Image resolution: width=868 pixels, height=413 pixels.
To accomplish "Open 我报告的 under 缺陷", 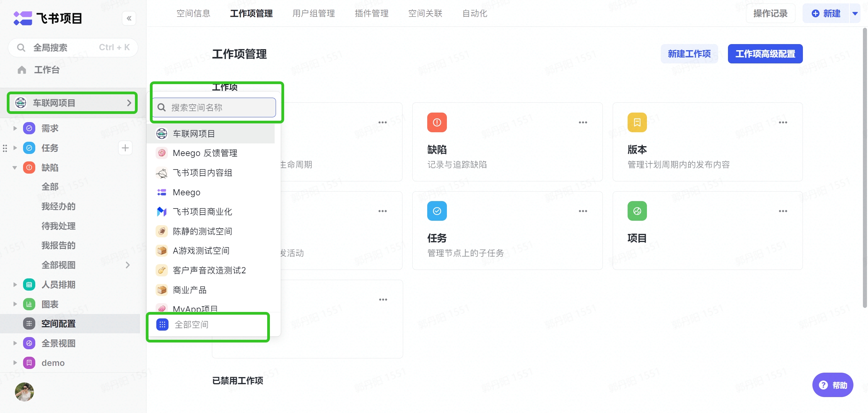I will (58, 245).
